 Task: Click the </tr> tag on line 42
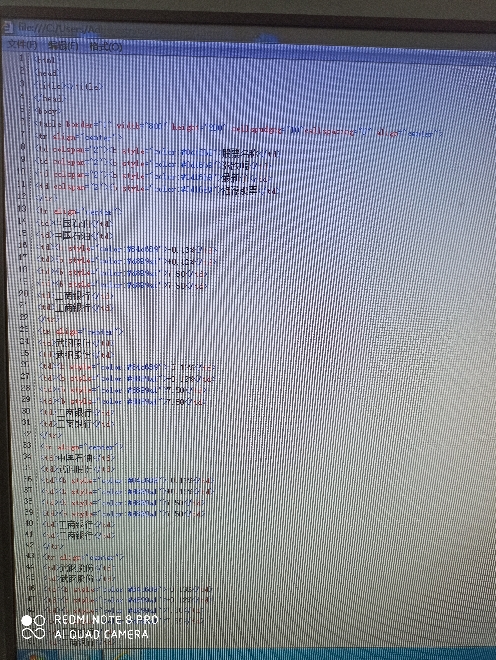[x=52, y=546]
